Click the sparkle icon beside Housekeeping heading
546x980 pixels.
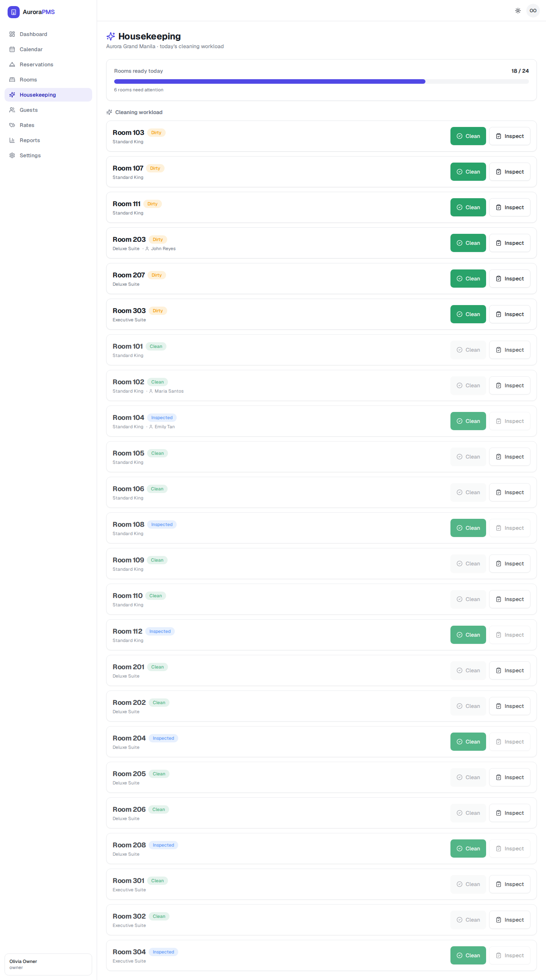[x=111, y=36]
